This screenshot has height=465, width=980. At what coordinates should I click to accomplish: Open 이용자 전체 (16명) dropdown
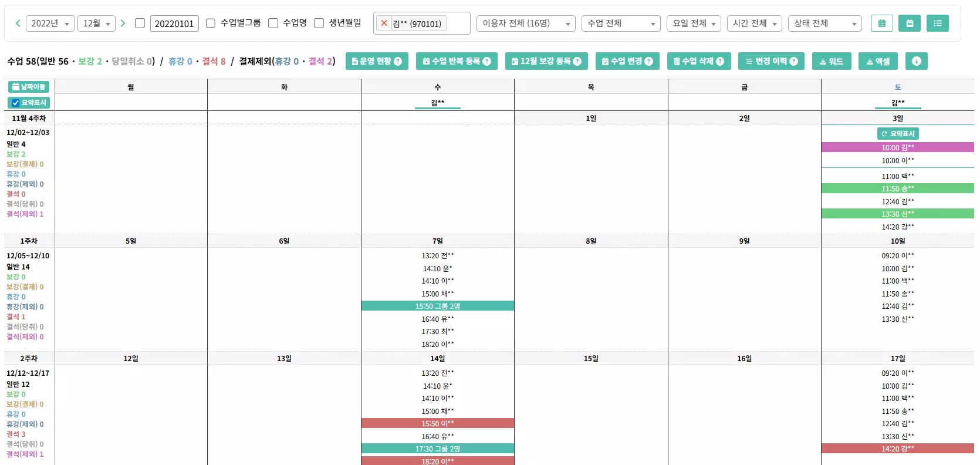pyautogui.click(x=526, y=23)
